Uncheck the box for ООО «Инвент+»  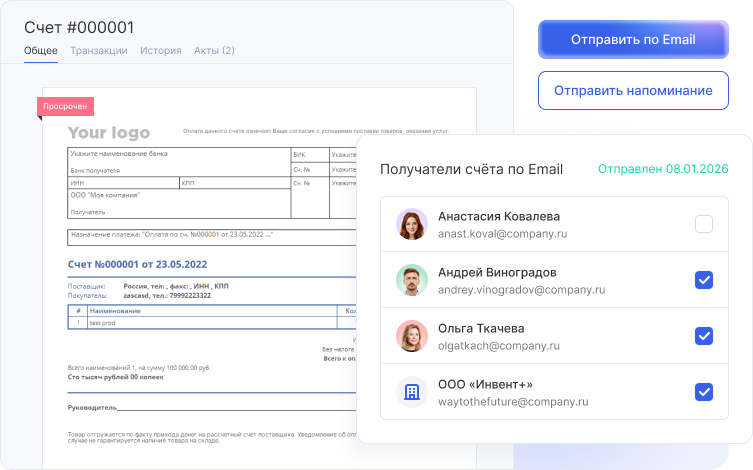click(x=704, y=392)
